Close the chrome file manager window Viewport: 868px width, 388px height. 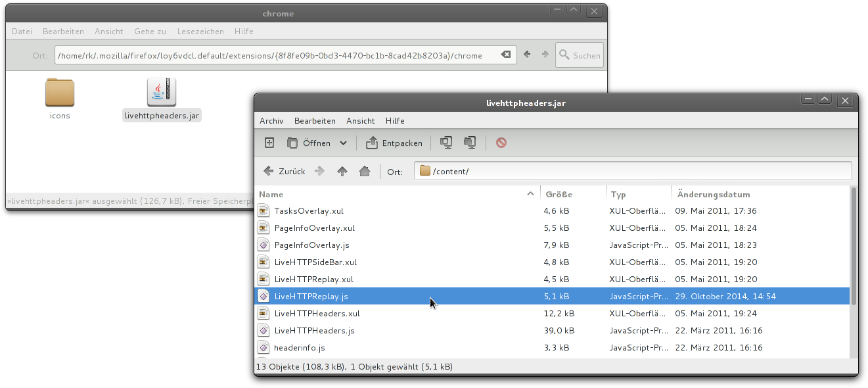(x=594, y=11)
